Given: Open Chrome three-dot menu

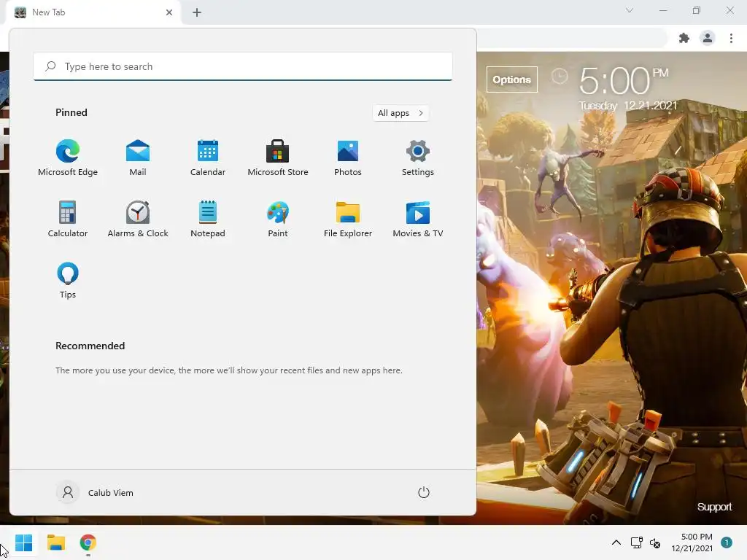Looking at the screenshot, I should coord(731,38).
